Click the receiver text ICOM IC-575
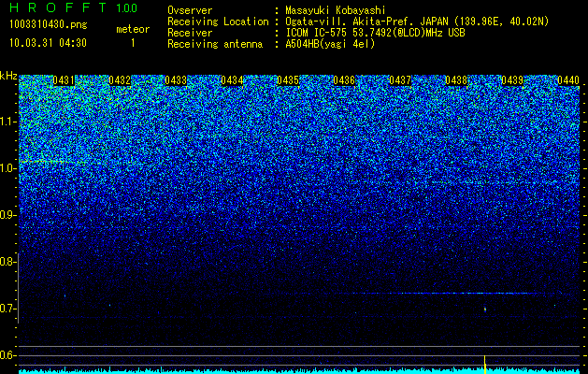Screen dimensions: 588x374 (x=318, y=33)
